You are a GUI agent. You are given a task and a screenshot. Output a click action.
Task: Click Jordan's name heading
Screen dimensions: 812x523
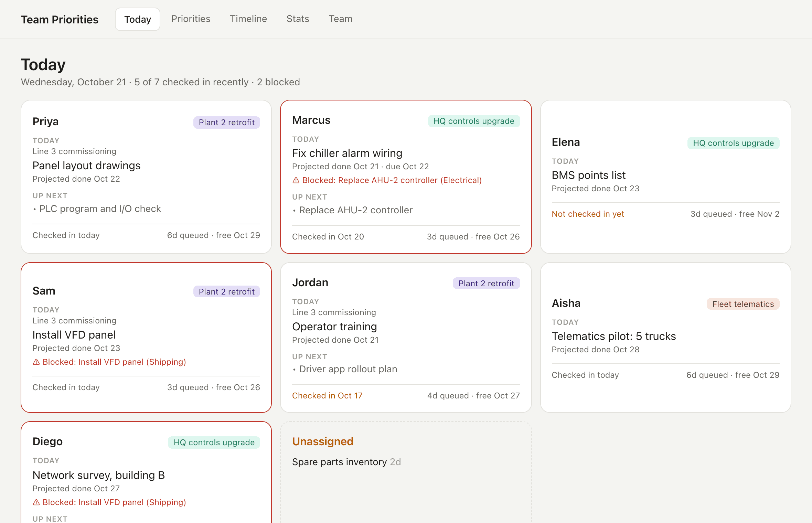pyautogui.click(x=310, y=283)
